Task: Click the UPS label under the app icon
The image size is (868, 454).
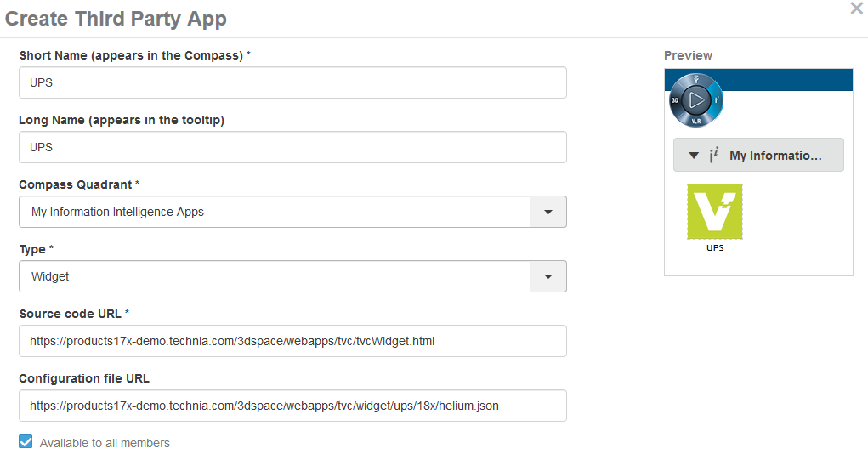Action: (715, 248)
